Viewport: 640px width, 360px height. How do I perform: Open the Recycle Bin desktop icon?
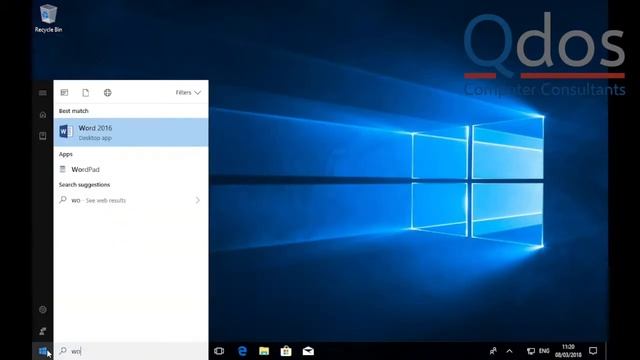pos(48,18)
